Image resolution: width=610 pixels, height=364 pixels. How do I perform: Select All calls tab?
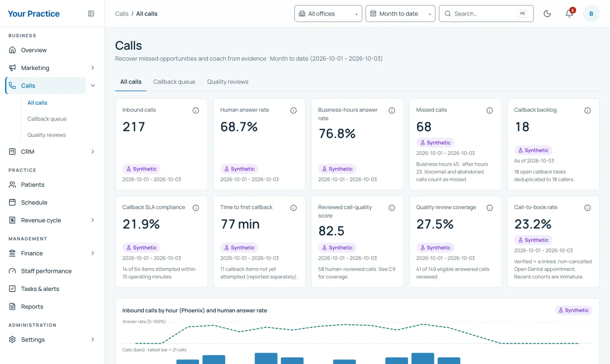point(131,82)
